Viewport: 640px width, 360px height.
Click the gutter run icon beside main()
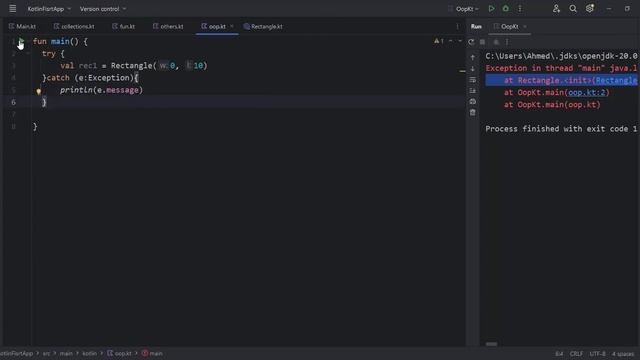pos(21,41)
